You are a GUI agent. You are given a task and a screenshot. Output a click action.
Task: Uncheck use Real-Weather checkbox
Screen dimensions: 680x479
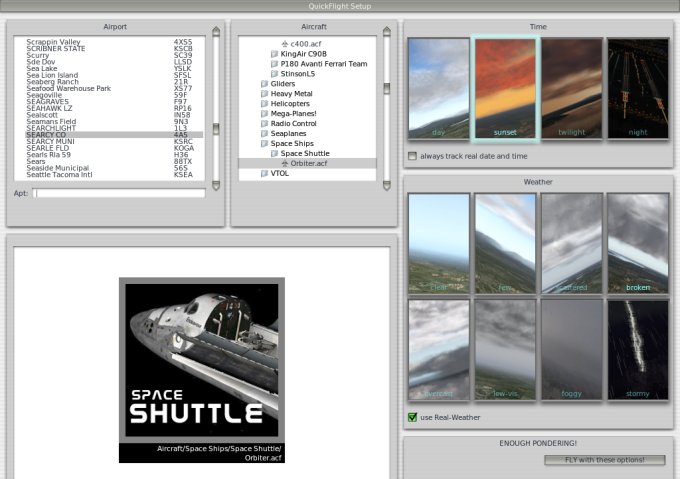coord(413,417)
